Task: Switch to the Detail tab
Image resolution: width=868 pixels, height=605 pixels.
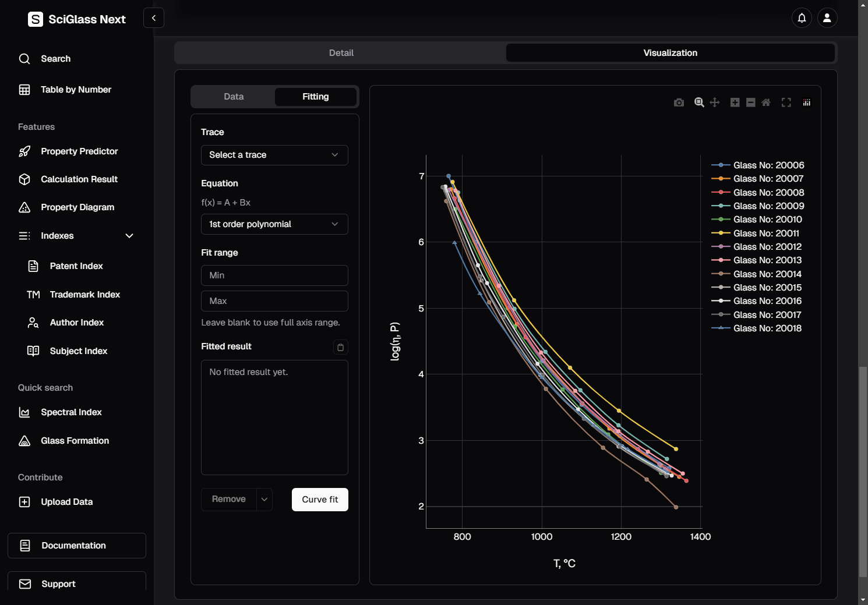Action: [341, 53]
